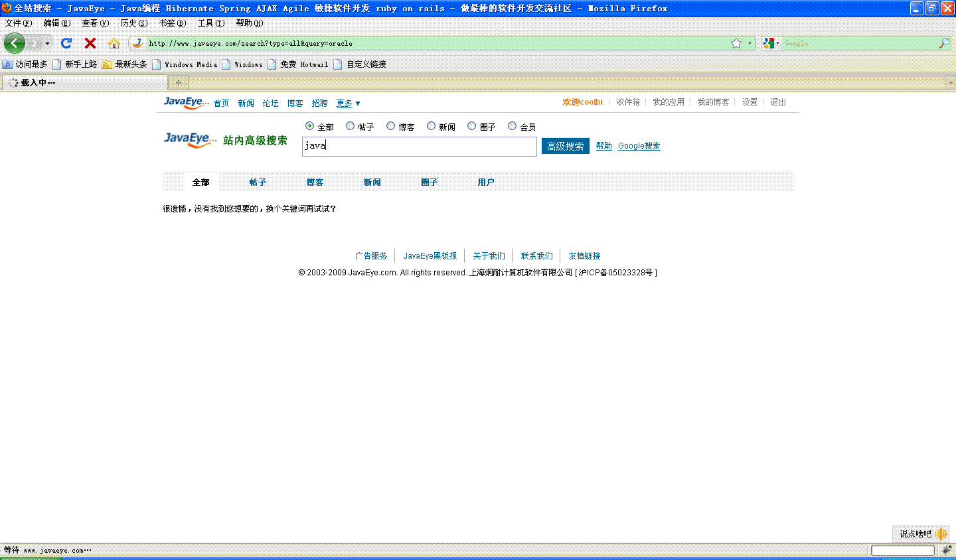Switch to the 全部 results tab
Viewport: 956px width, 560px height.
(201, 182)
